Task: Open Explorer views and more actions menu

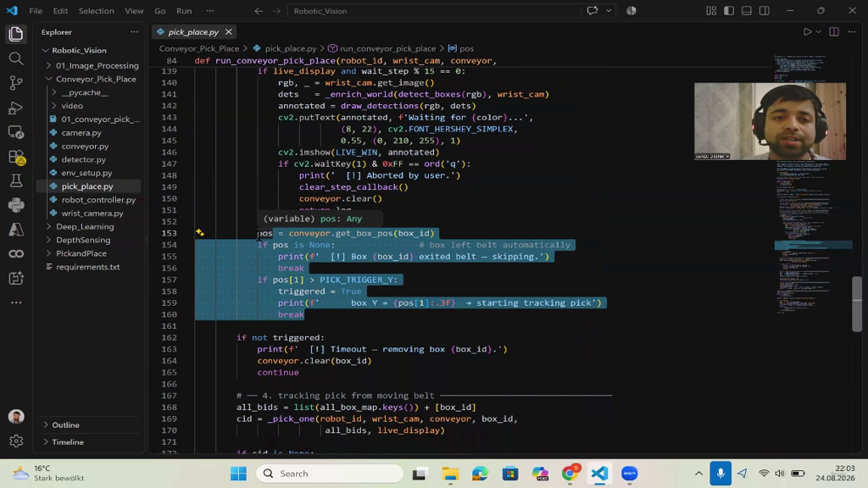Action: [x=134, y=32]
